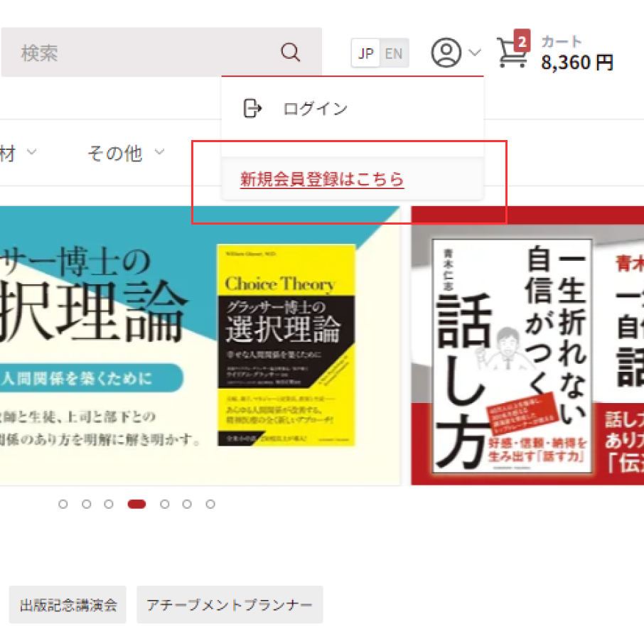Click the 出版記念講演会 tag button

[x=68, y=605]
